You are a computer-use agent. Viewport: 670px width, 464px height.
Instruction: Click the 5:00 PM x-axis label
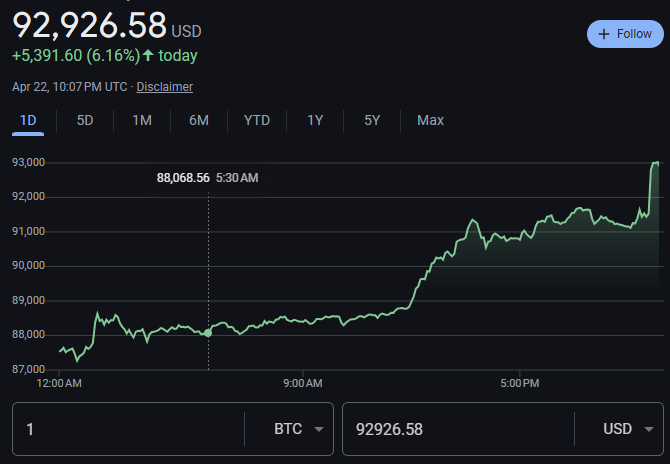click(520, 383)
